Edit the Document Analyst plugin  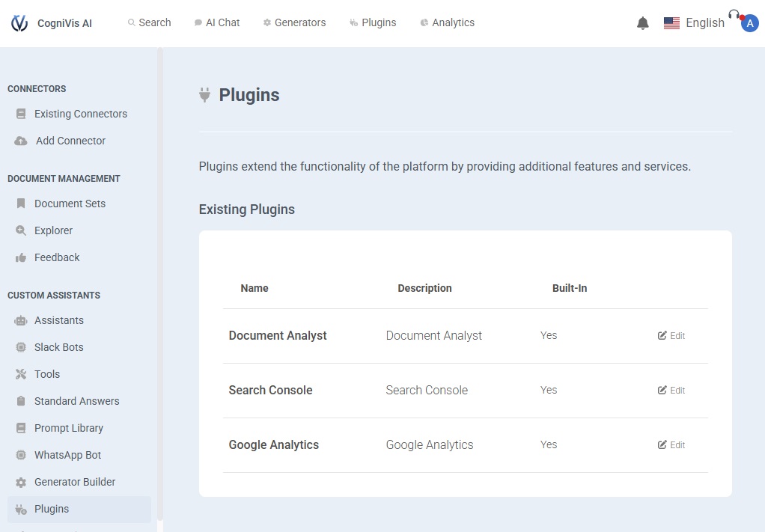(x=671, y=336)
